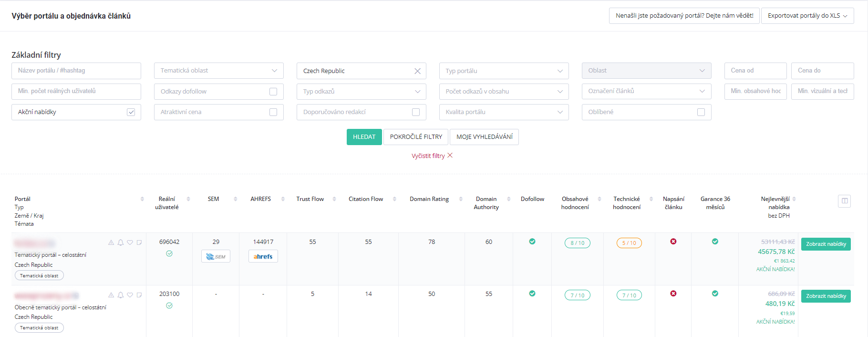This screenshot has height=337, width=868.
Task: Switch to MOJE VYHLEDÁVÁNÍ
Action: pyautogui.click(x=484, y=137)
